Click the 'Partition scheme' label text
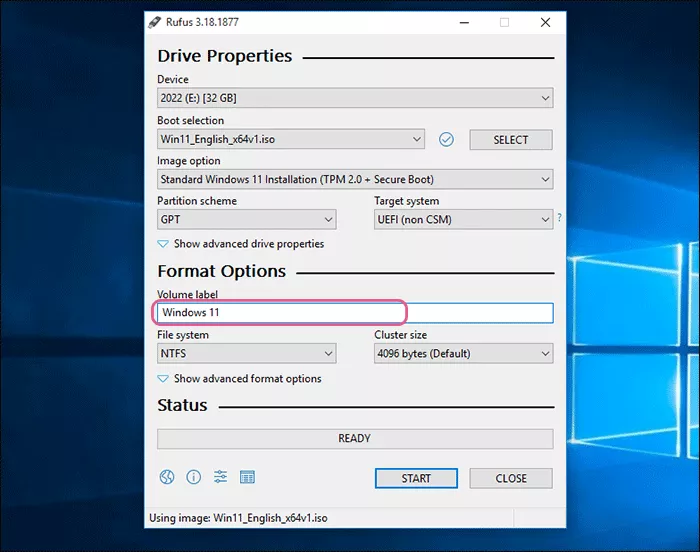Screen dimensions: 700x552 coord(197,201)
